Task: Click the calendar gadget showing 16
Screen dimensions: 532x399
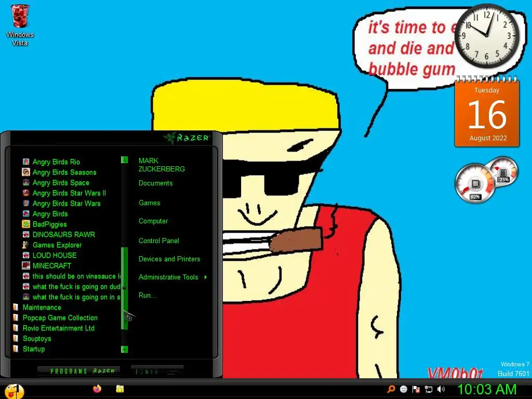Action: [x=487, y=112]
